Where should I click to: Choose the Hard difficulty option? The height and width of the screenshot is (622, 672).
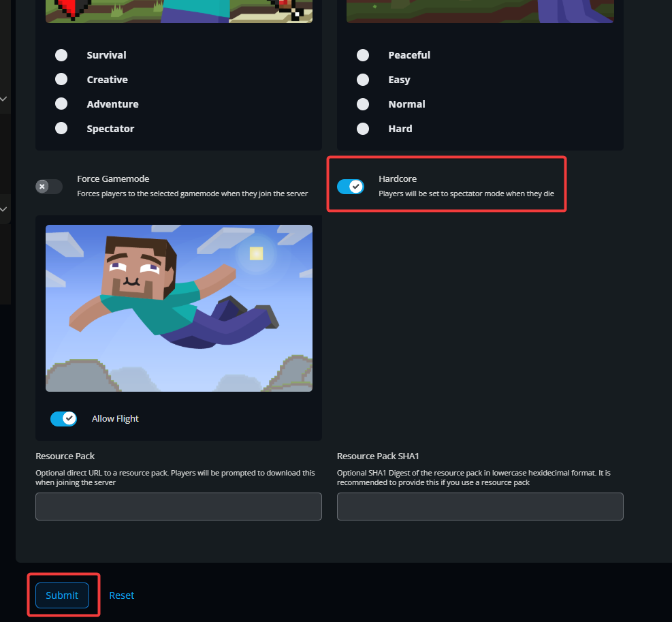pyautogui.click(x=363, y=129)
